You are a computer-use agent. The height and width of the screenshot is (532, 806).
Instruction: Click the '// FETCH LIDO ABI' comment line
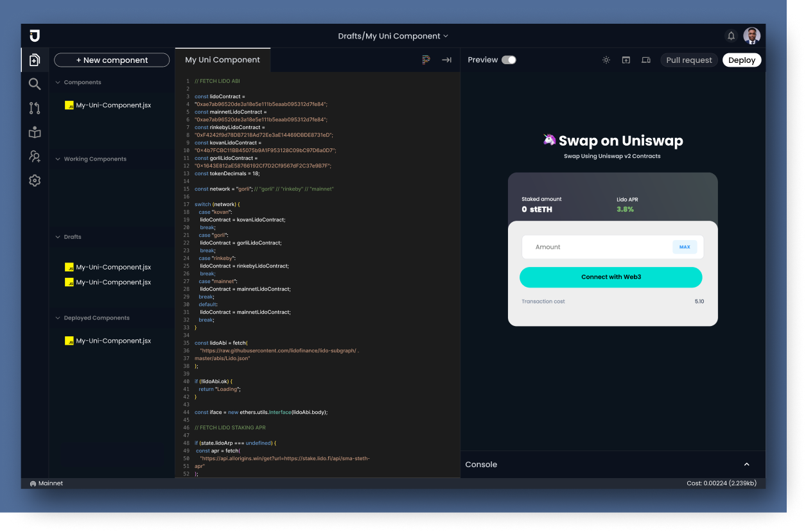pos(217,82)
